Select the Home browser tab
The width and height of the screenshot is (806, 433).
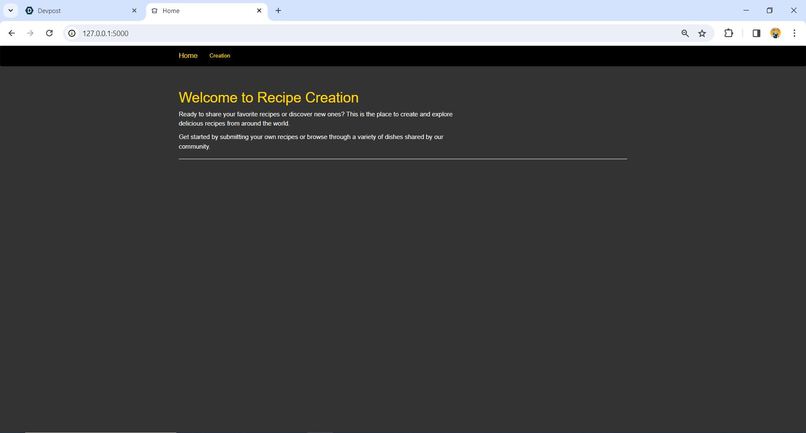coord(207,10)
